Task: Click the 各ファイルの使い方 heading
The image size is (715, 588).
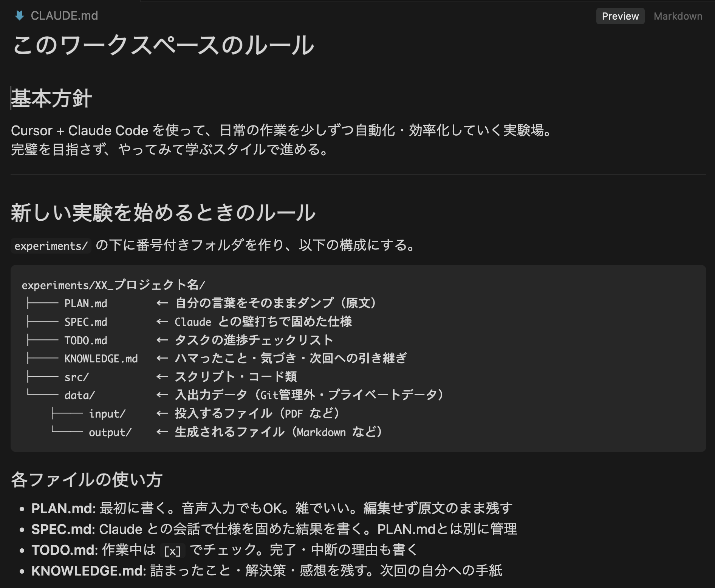Action: click(x=87, y=480)
